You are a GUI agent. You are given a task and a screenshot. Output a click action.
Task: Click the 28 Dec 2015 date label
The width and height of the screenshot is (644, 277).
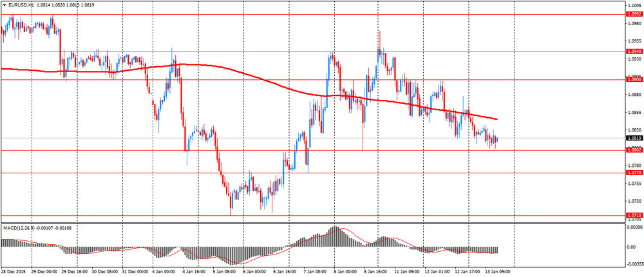[x=12, y=272]
